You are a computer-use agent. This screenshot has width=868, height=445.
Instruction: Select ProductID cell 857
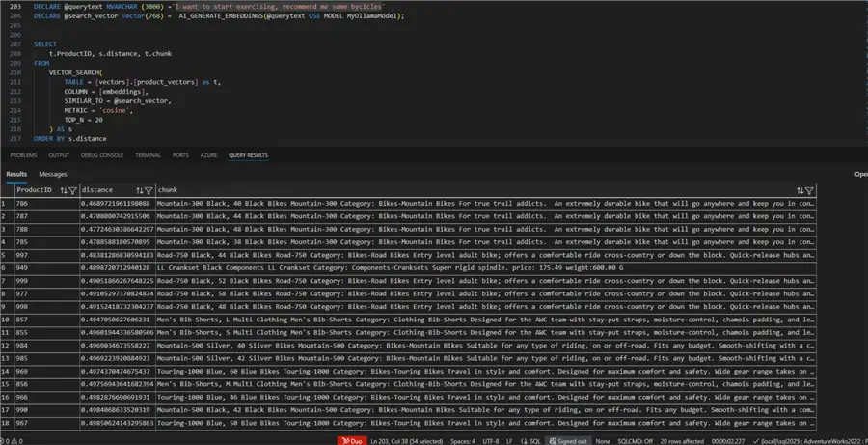coord(47,320)
